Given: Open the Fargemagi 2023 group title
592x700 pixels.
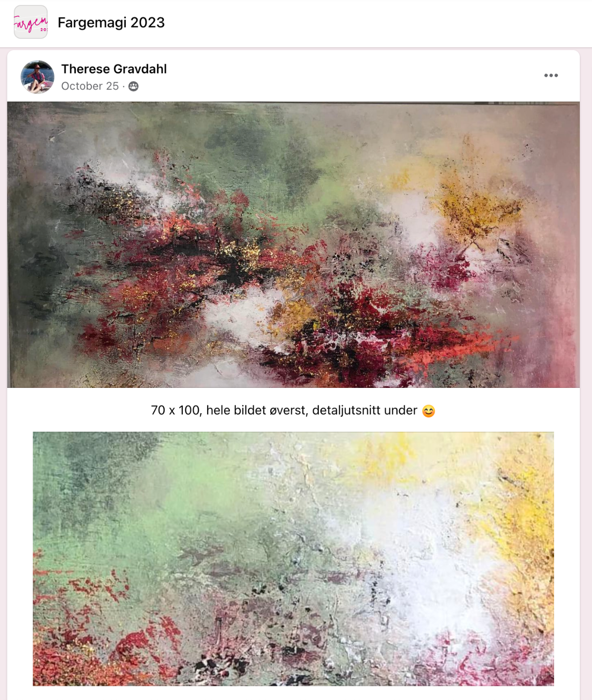Looking at the screenshot, I should coord(111,22).
